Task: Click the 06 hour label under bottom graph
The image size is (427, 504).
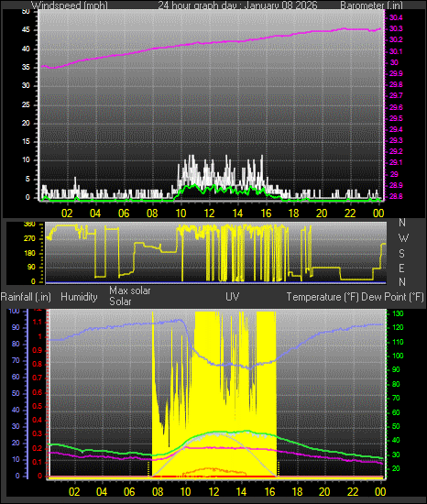Action: pos(129,492)
